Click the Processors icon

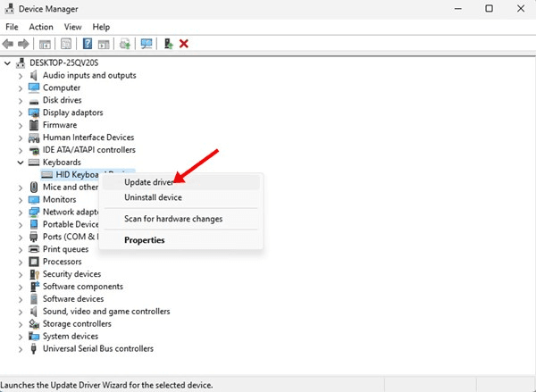34,262
